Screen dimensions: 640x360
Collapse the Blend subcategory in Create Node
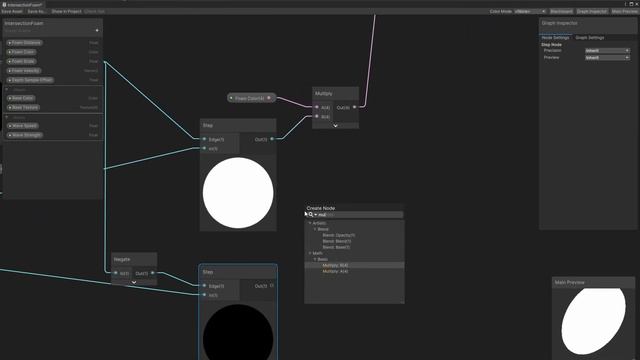(315, 229)
